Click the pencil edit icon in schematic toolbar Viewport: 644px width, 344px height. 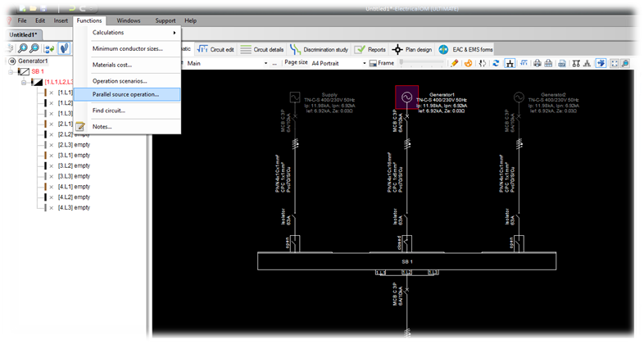454,63
